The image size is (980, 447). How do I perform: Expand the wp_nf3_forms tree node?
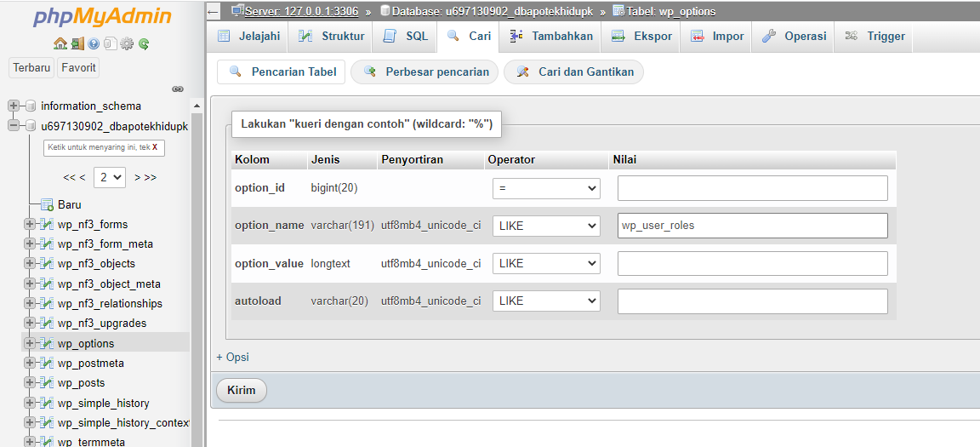[30, 225]
